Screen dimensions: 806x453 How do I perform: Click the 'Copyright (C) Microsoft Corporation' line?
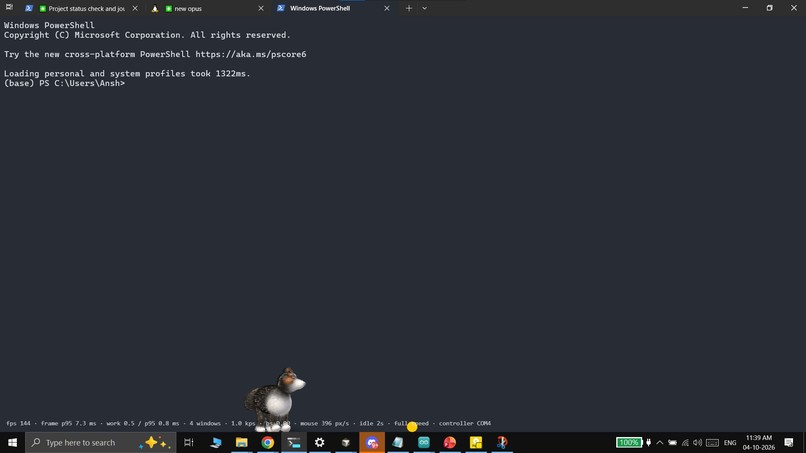pos(147,35)
